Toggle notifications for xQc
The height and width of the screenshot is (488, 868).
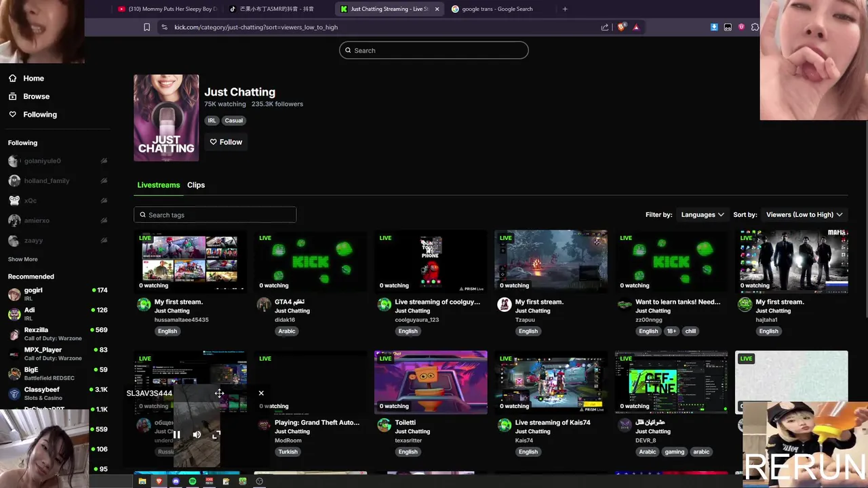(x=104, y=201)
